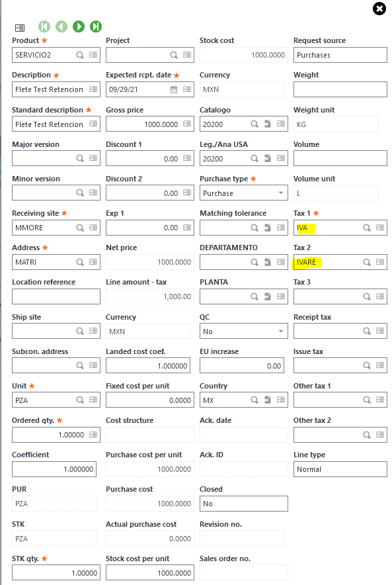Screen dimensions: 392x585
Task: Click the first-record navigation arrow
Action: (x=44, y=26)
